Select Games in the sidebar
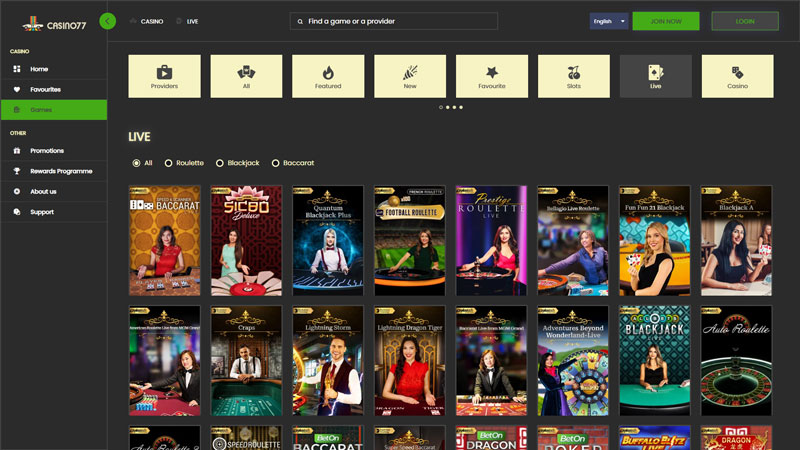The height and width of the screenshot is (450, 800). click(x=54, y=110)
